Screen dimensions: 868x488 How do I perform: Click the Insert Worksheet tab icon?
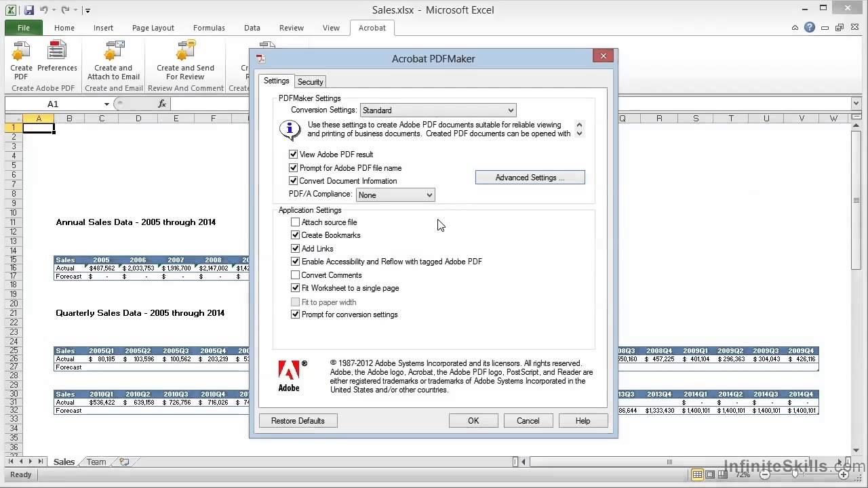coord(124,462)
